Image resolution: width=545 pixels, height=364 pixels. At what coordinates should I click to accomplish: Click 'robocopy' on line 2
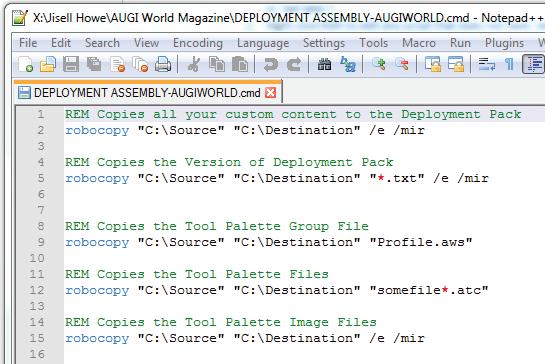pos(97,131)
